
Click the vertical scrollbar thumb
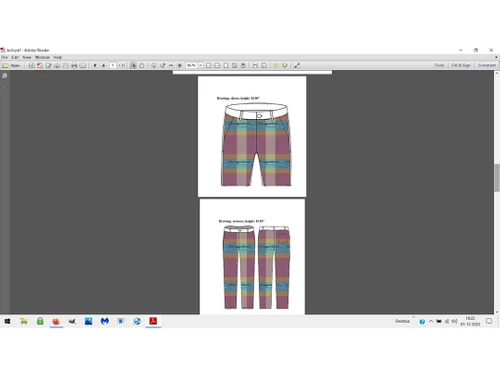pos(497,178)
